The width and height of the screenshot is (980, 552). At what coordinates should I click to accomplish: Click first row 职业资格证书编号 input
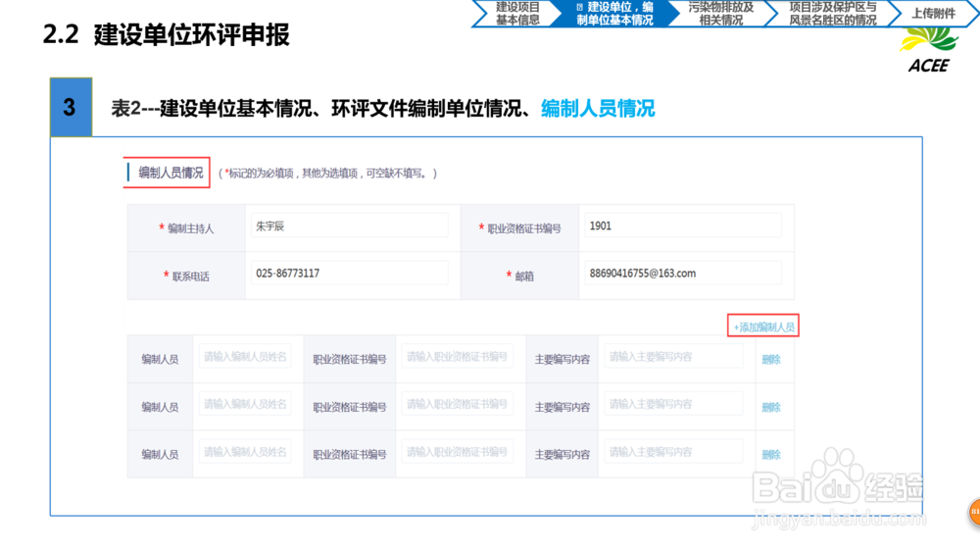457,356
